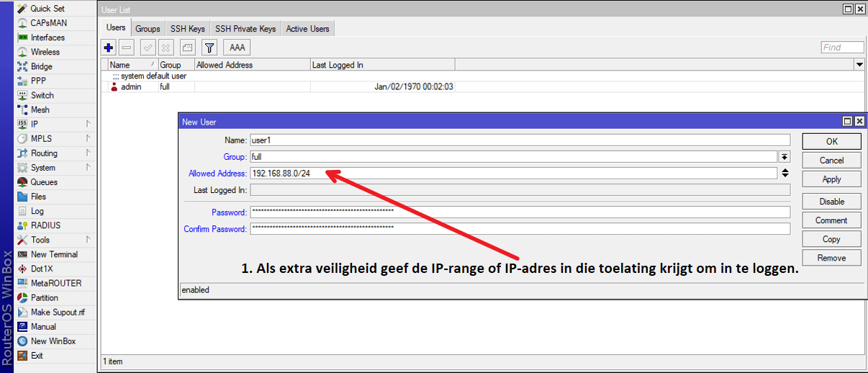
Task: Expand the Routing submenu
Action: [88, 153]
